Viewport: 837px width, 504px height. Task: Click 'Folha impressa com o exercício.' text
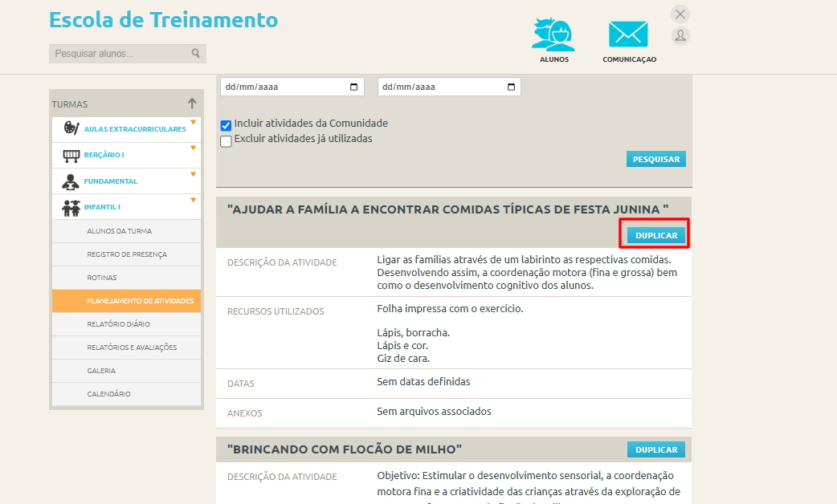pyautogui.click(x=450, y=309)
